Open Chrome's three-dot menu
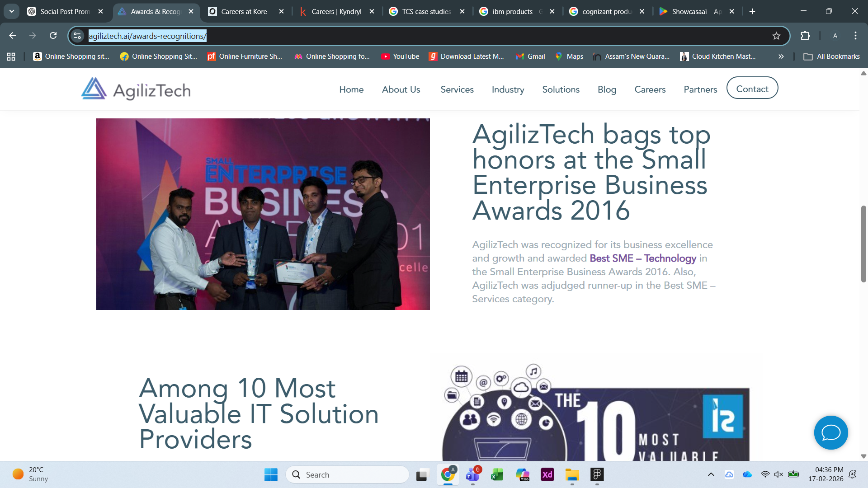This screenshot has width=868, height=488. click(x=855, y=35)
